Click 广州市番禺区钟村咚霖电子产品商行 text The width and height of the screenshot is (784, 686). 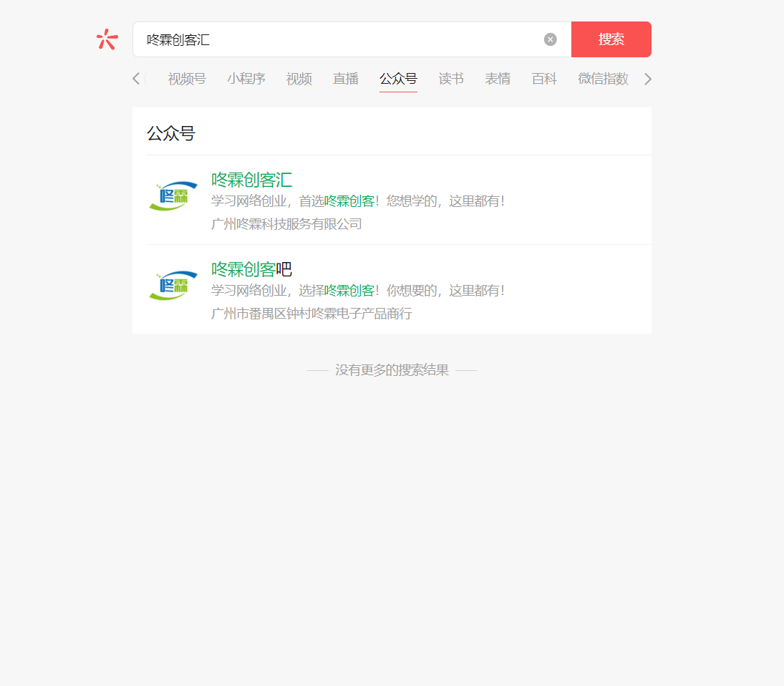(311, 314)
